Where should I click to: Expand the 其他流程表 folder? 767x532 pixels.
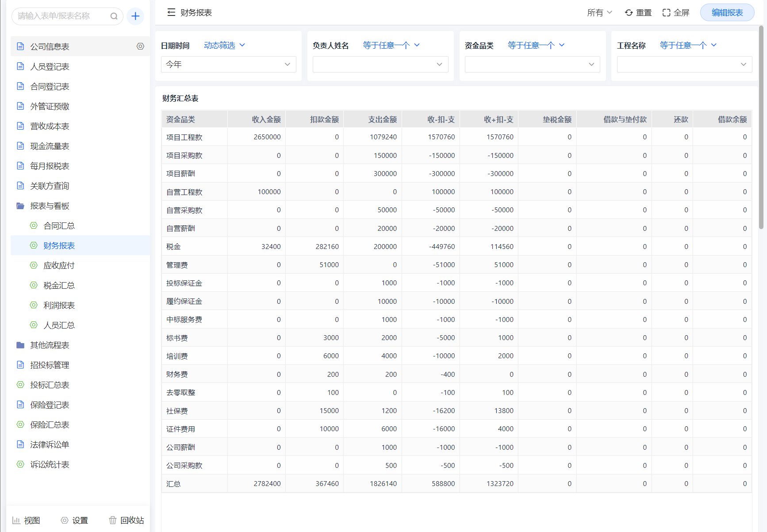tap(50, 345)
